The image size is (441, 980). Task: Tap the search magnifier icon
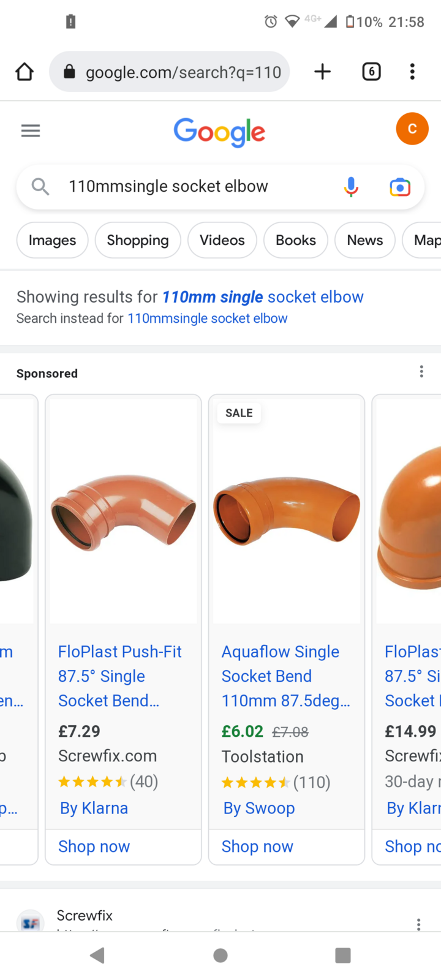40,187
